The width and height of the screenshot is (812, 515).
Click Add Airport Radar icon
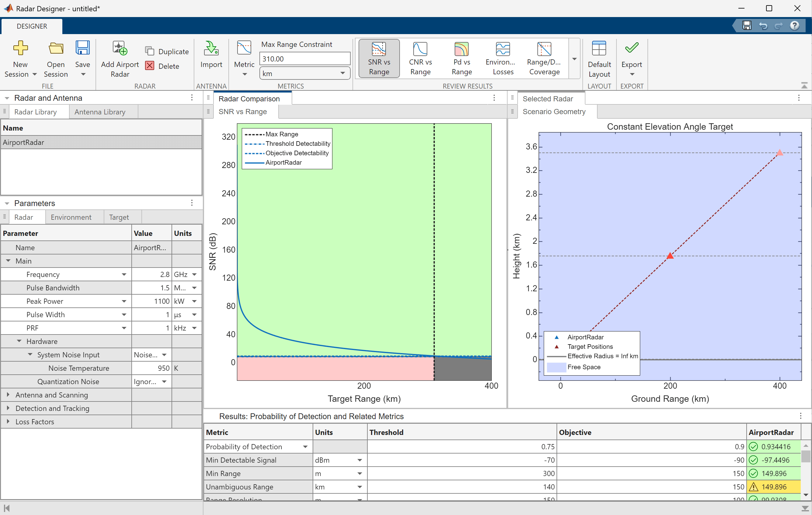[120, 48]
